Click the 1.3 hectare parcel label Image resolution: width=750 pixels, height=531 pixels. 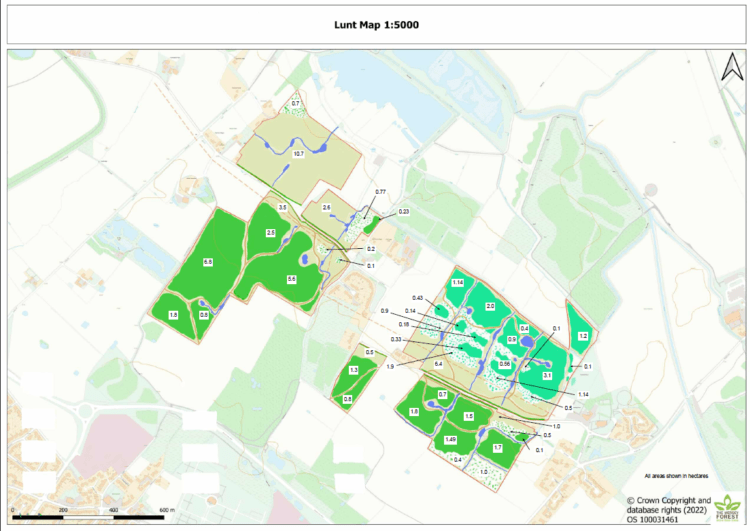353,370
